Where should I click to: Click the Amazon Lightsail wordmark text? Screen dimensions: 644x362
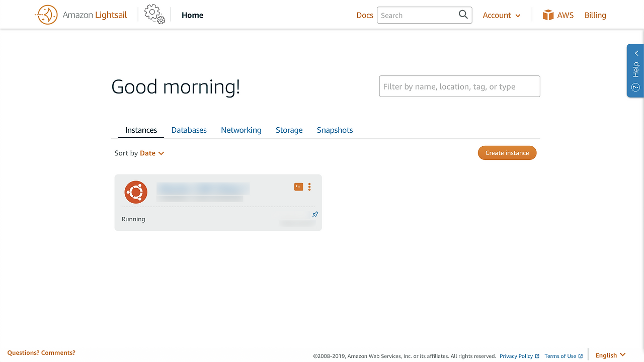(x=95, y=15)
